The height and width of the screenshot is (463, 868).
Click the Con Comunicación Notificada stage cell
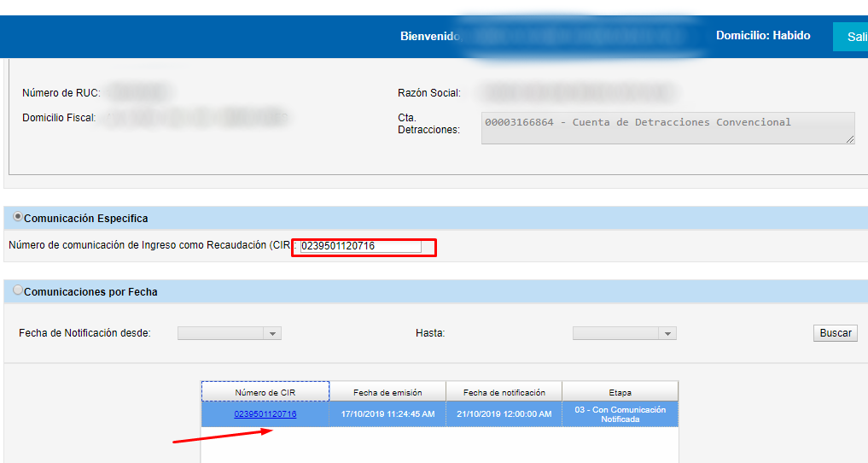coord(620,414)
